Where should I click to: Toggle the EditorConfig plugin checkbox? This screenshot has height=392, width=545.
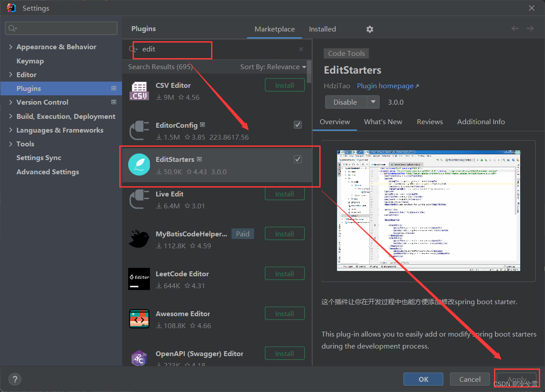[x=298, y=125]
